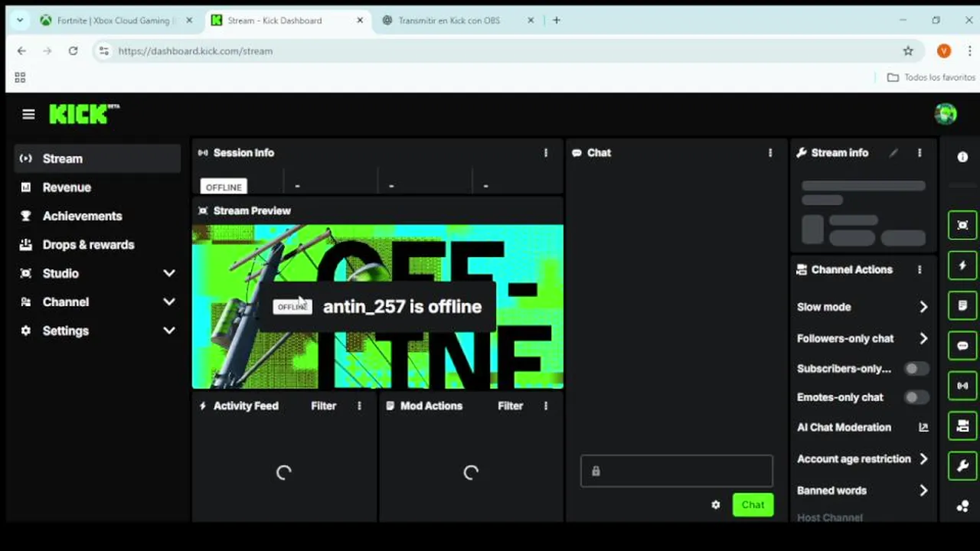Click the 'AI Chat Moderation' label
Image resolution: width=980 pixels, height=551 pixels.
(844, 428)
